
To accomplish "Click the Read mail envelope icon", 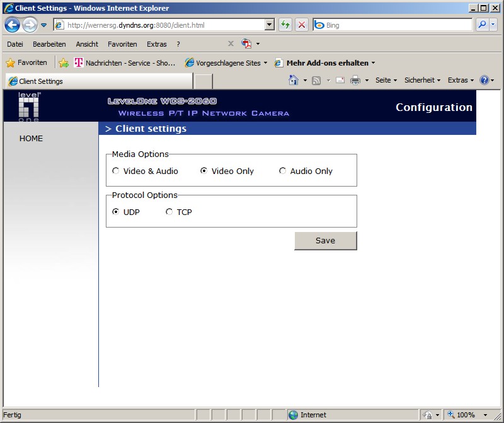I will pyautogui.click(x=340, y=80).
